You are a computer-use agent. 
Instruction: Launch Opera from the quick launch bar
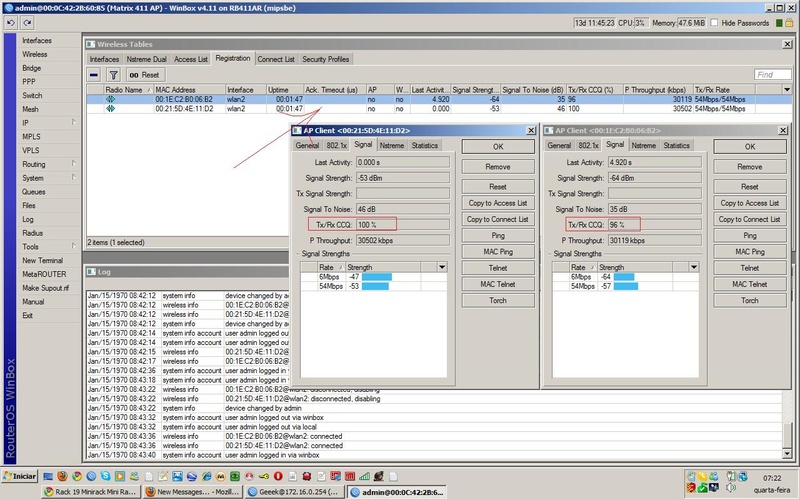coord(278,477)
